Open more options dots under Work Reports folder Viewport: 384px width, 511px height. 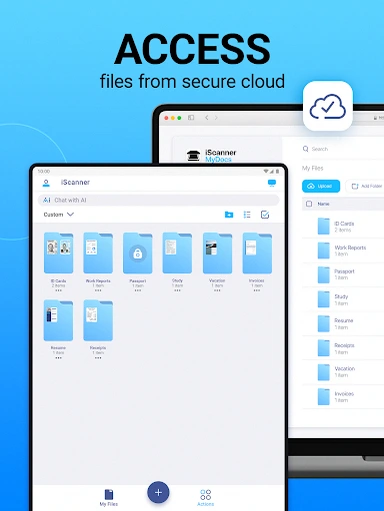(98, 291)
